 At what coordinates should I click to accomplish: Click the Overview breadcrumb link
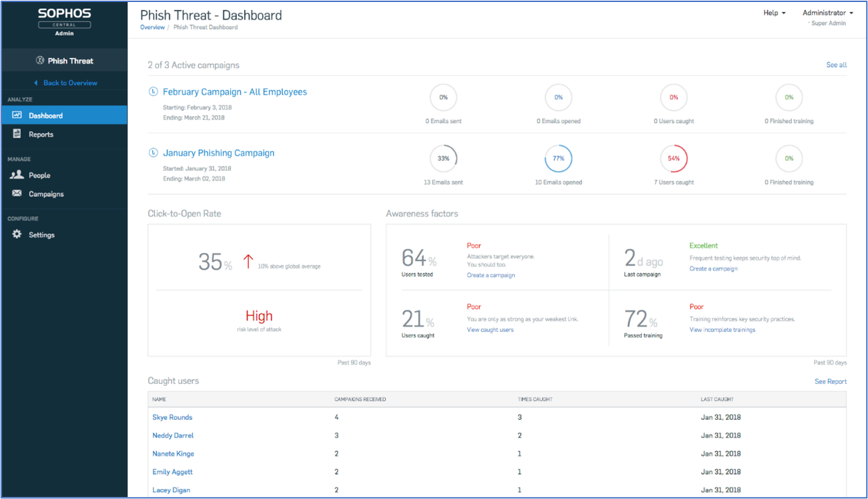152,27
